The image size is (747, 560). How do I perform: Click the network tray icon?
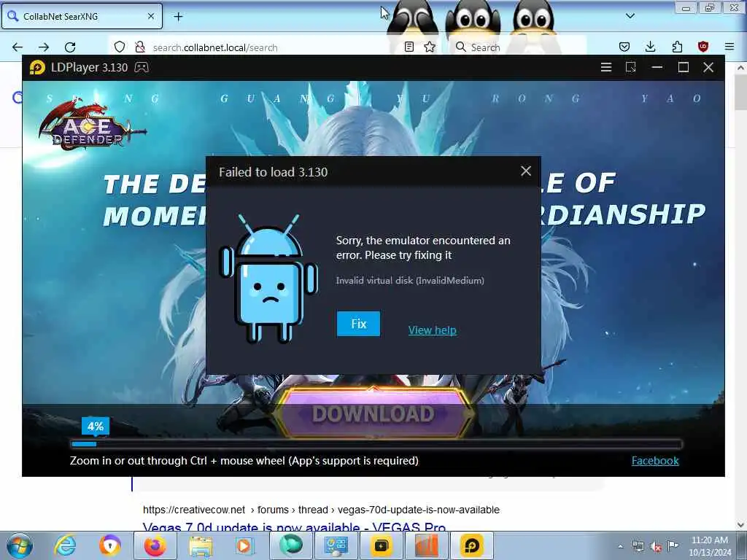coord(638,546)
